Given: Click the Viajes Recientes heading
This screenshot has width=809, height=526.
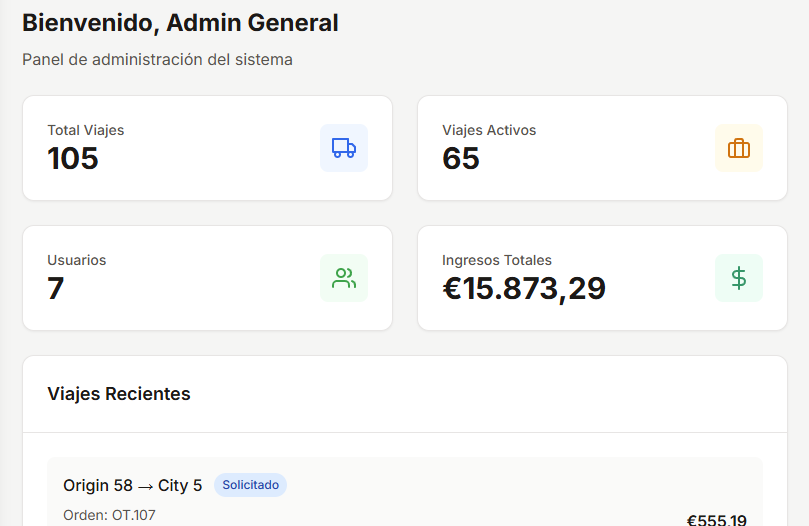Looking at the screenshot, I should click(119, 394).
